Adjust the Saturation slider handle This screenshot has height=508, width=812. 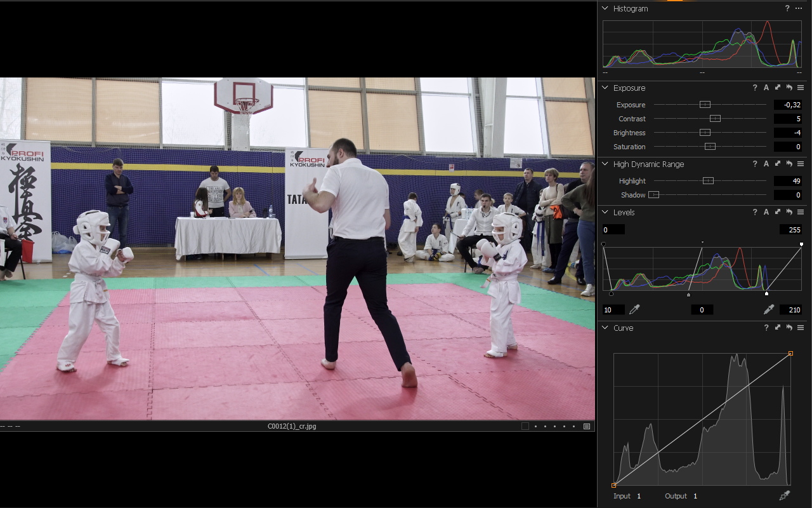710,147
